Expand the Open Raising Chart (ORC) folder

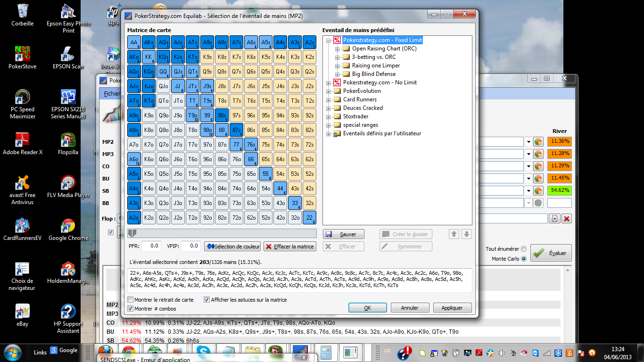pos(338,49)
